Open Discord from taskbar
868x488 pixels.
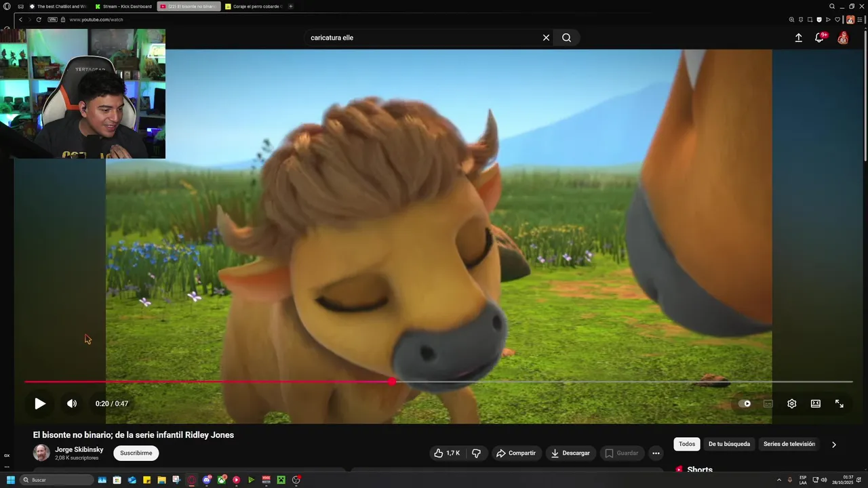(x=207, y=480)
